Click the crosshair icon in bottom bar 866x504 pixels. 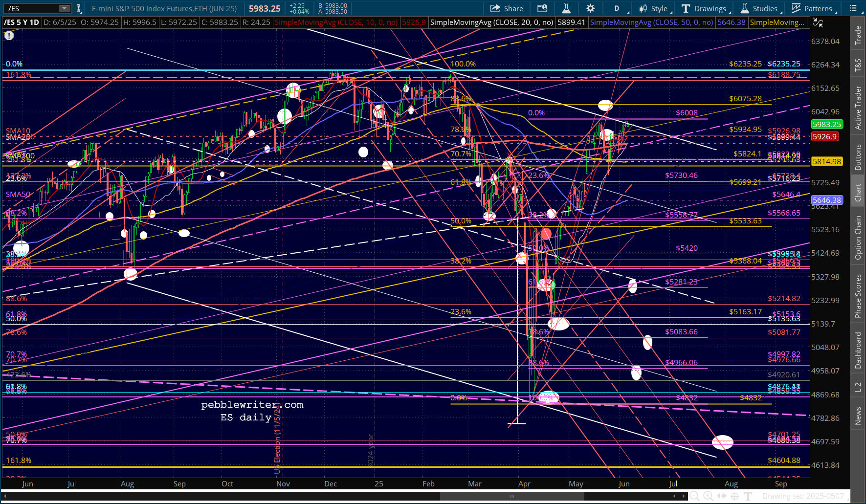tap(734, 496)
